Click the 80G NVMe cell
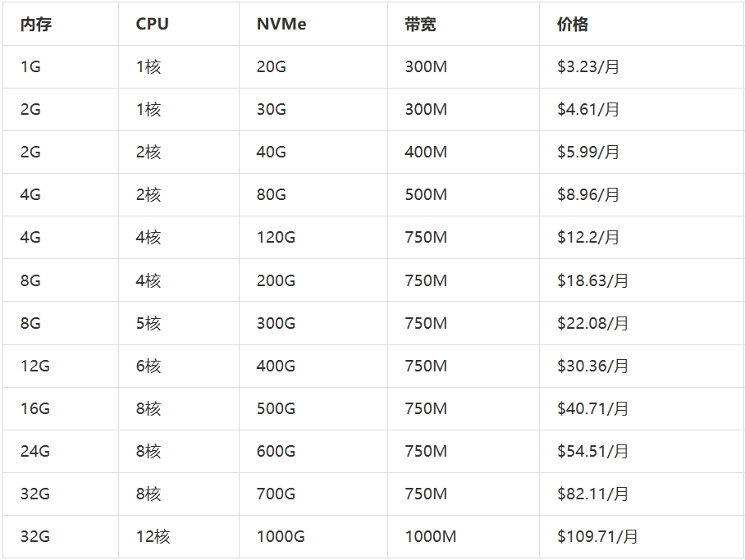The height and width of the screenshot is (560, 745). coord(272,195)
